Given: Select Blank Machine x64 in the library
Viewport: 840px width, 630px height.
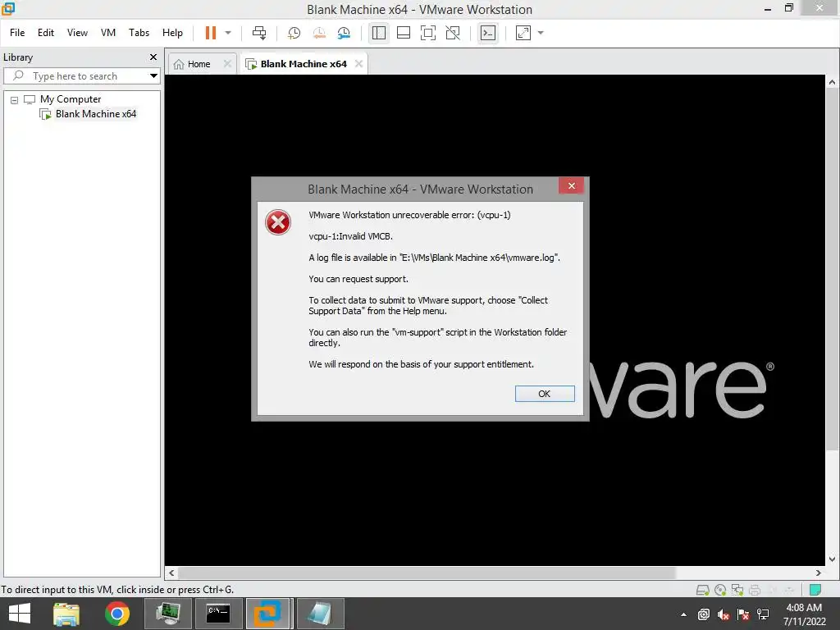Looking at the screenshot, I should 95,113.
